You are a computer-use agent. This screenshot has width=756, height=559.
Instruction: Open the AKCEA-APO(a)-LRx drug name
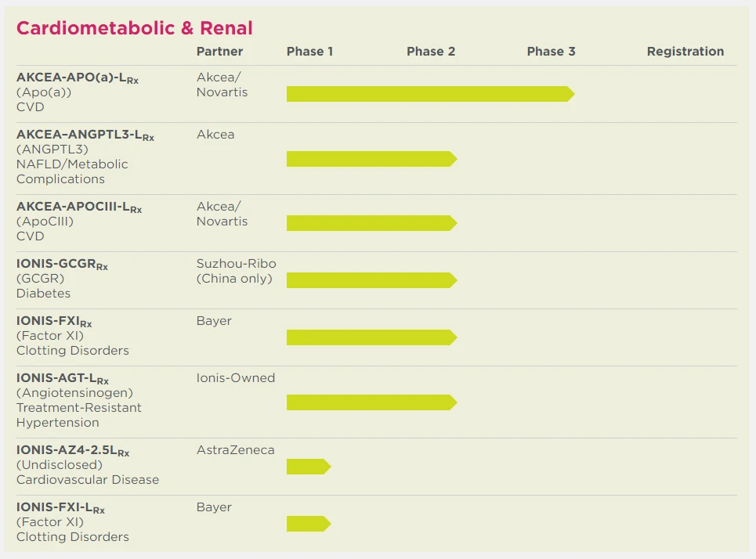pyautogui.click(x=78, y=78)
